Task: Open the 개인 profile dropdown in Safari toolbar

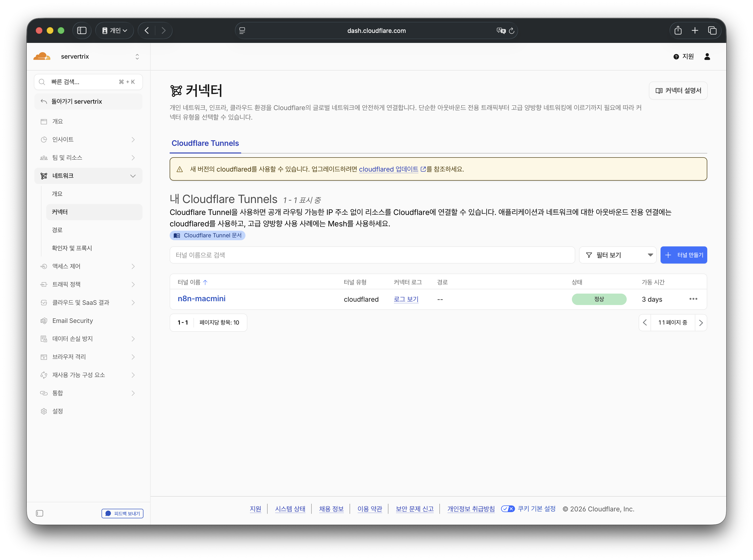Action: (115, 31)
